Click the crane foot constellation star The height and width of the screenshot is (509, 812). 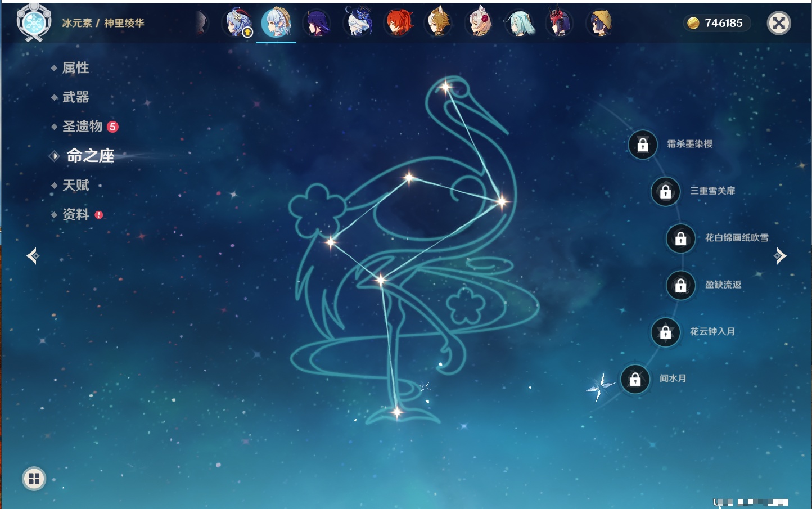(396, 413)
